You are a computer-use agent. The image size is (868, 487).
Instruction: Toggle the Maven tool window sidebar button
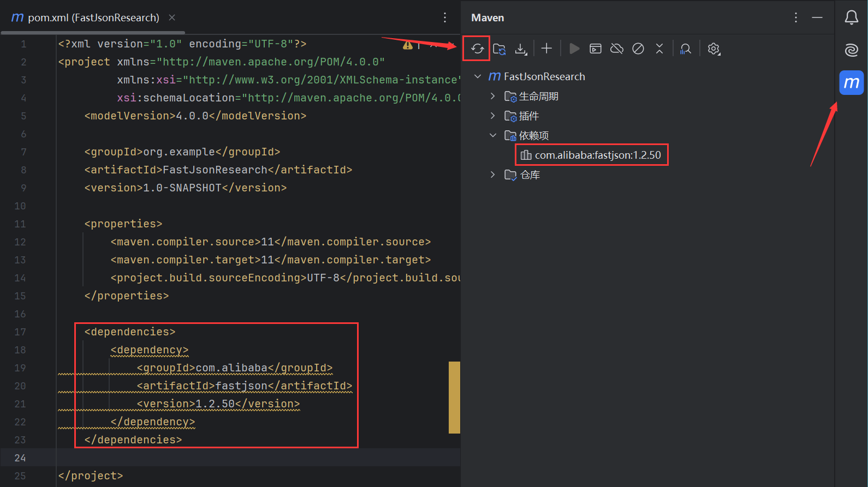coord(851,83)
